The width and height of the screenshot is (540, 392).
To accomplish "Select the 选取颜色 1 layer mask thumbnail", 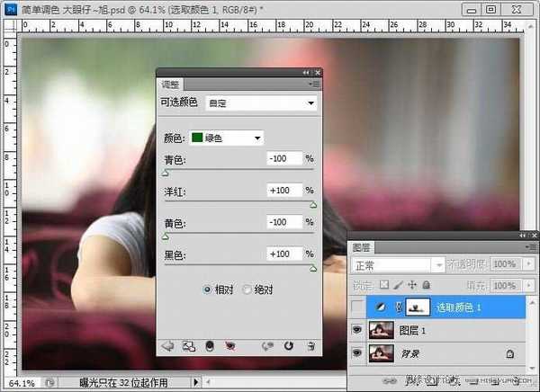I will (x=418, y=307).
